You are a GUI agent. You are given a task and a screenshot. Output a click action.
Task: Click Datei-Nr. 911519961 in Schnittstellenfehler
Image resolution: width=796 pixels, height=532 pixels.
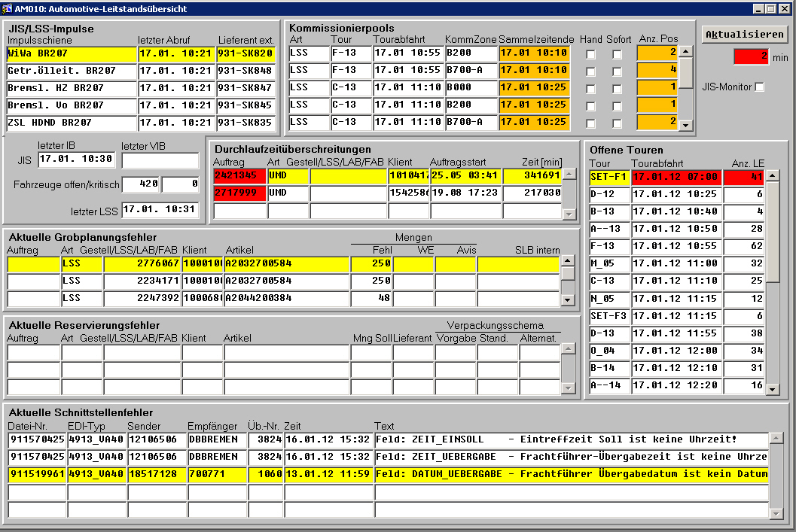click(x=36, y=474)
